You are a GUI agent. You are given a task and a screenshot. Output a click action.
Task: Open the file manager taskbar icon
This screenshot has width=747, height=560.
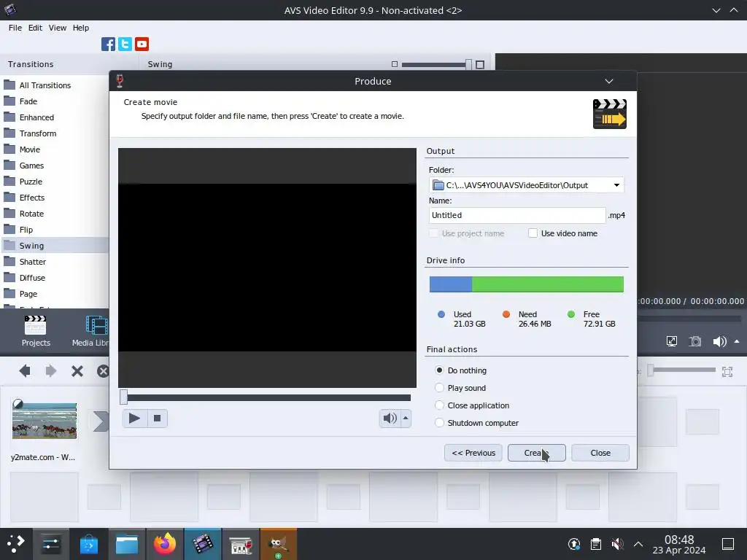[127, 544]
